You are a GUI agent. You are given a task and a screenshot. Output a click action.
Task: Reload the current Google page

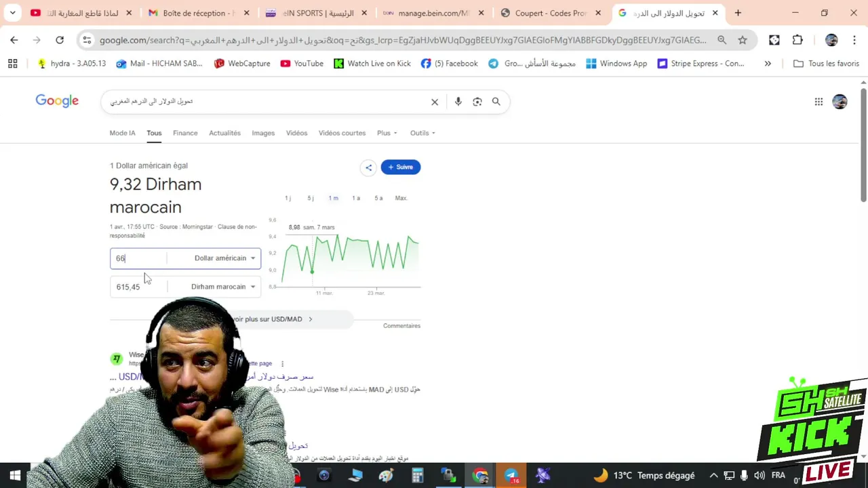point(60,40)
